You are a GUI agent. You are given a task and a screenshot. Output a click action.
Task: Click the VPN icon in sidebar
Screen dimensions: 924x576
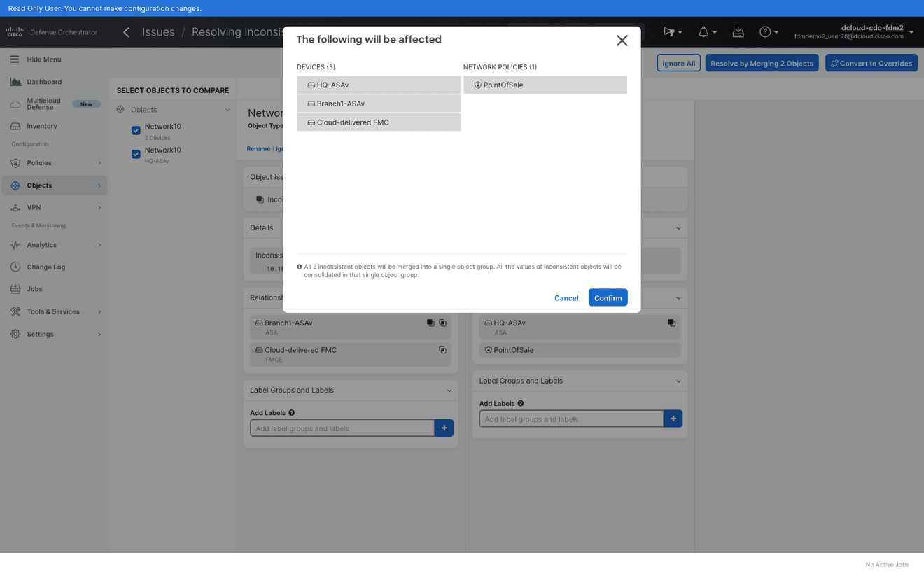click(15, 208)
